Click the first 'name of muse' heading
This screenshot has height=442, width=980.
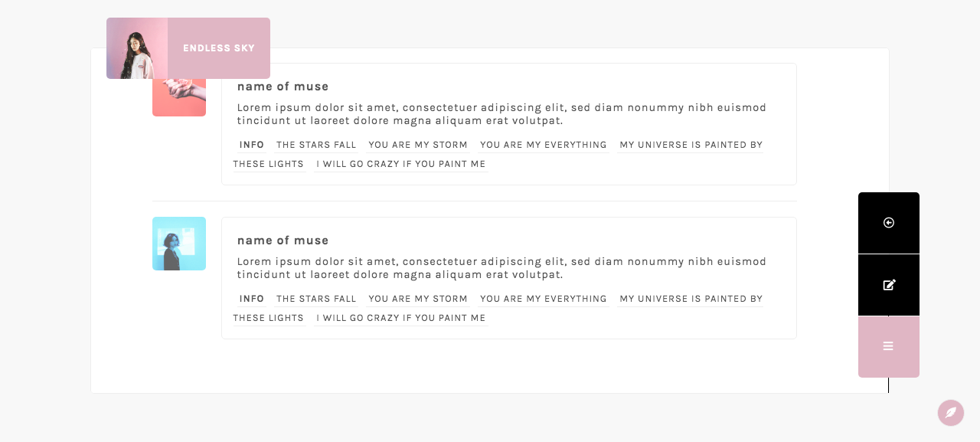click(x=283, y=87)
